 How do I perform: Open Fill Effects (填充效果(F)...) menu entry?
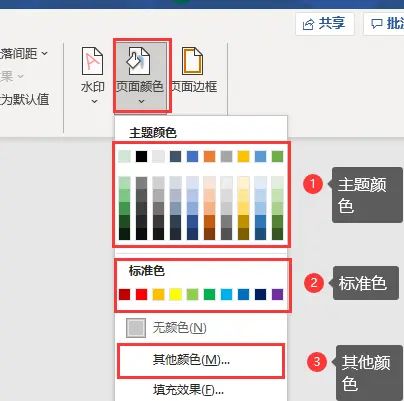pyautogui.click(x=201, y=389)
